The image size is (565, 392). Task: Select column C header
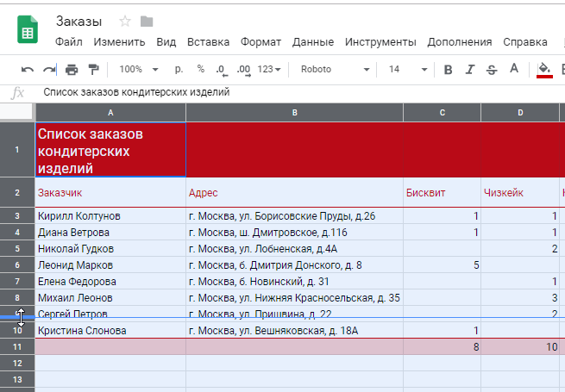pos(443,113)
